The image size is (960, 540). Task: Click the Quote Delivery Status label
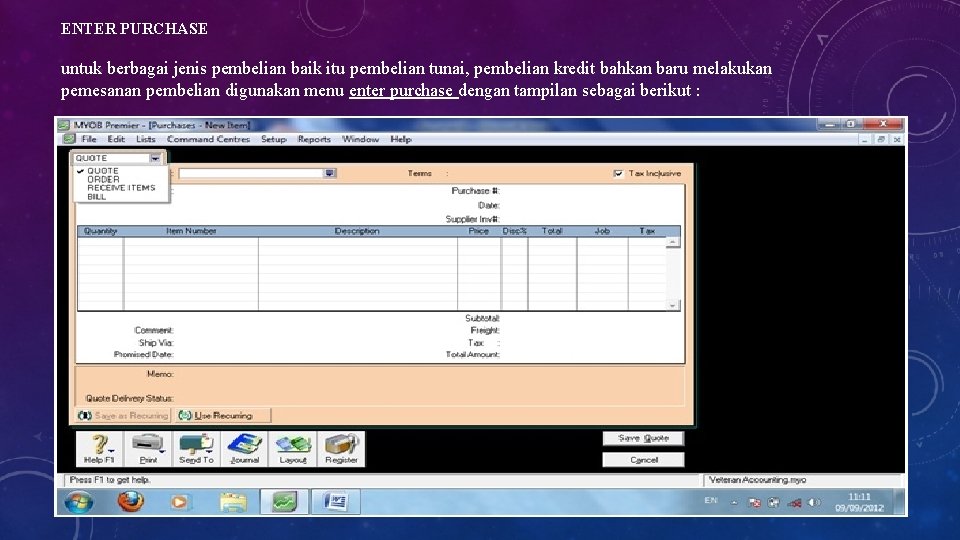coord(129,399)
